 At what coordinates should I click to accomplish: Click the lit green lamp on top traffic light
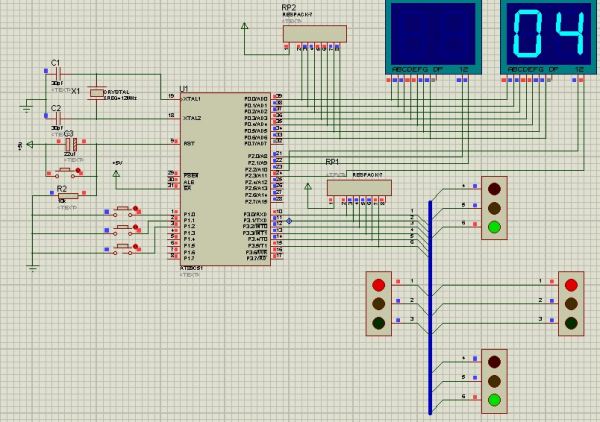point(493,227)
